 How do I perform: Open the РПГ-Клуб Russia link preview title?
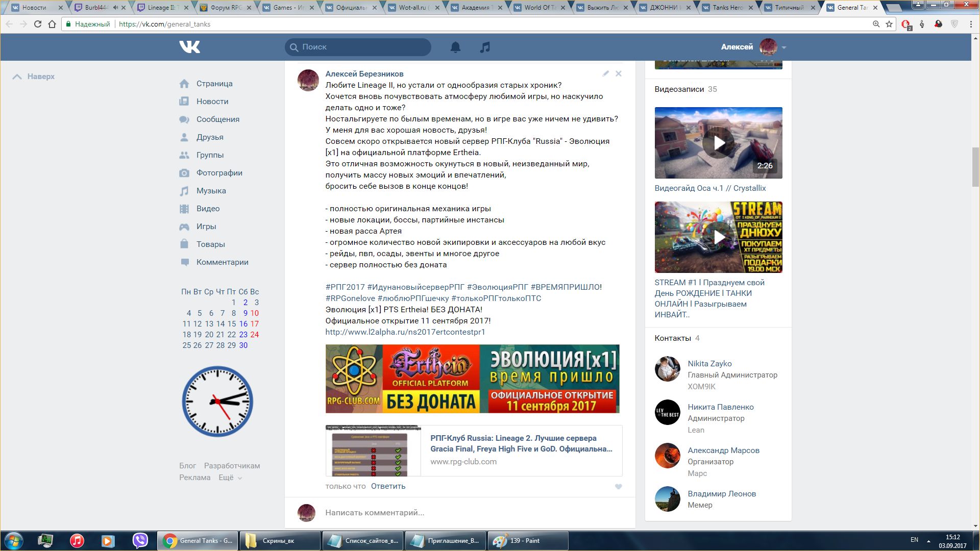click(x=521, y=443)
